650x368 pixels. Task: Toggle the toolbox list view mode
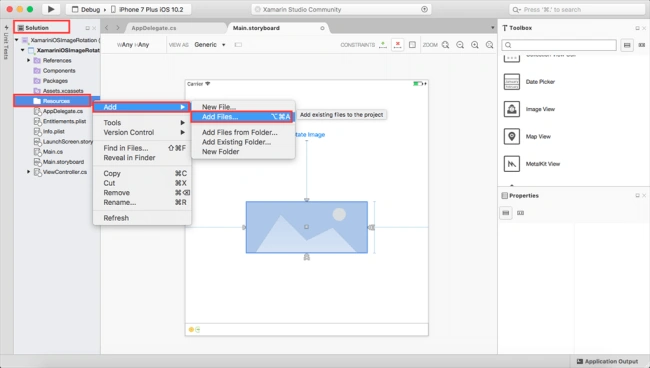tap(627, 45)
